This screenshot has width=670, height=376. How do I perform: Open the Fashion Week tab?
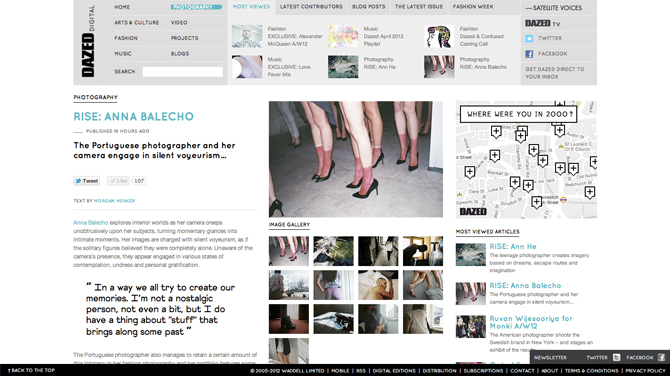(473, 7)
